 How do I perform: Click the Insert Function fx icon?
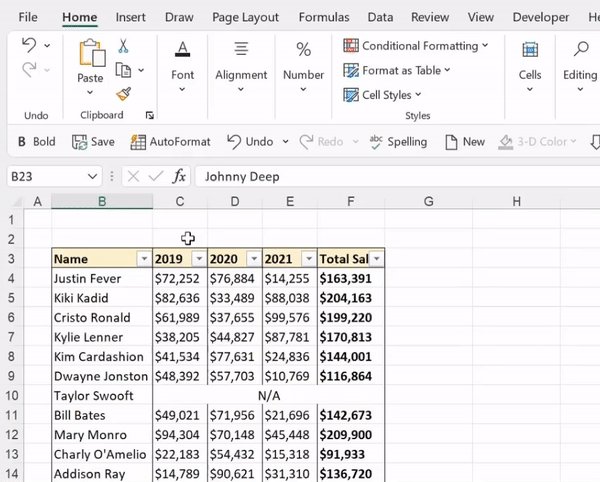[179, 176]
